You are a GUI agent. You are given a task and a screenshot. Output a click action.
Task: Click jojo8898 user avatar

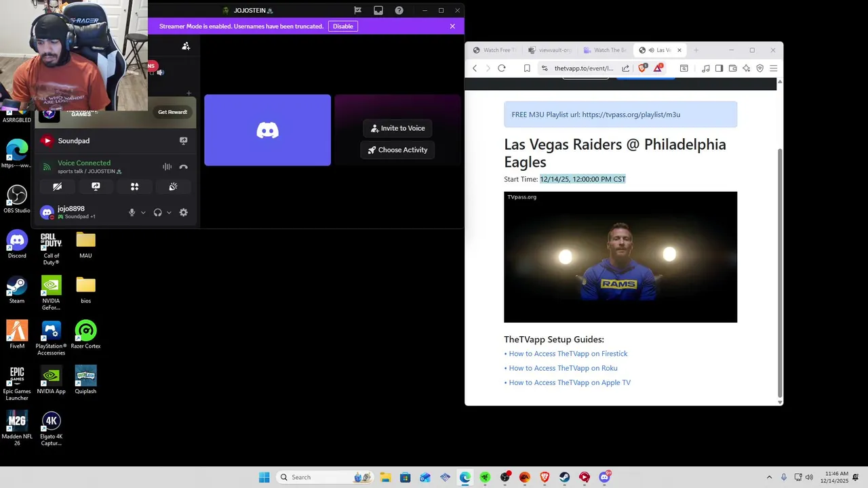pyautogui.click(x=47, y=212)
